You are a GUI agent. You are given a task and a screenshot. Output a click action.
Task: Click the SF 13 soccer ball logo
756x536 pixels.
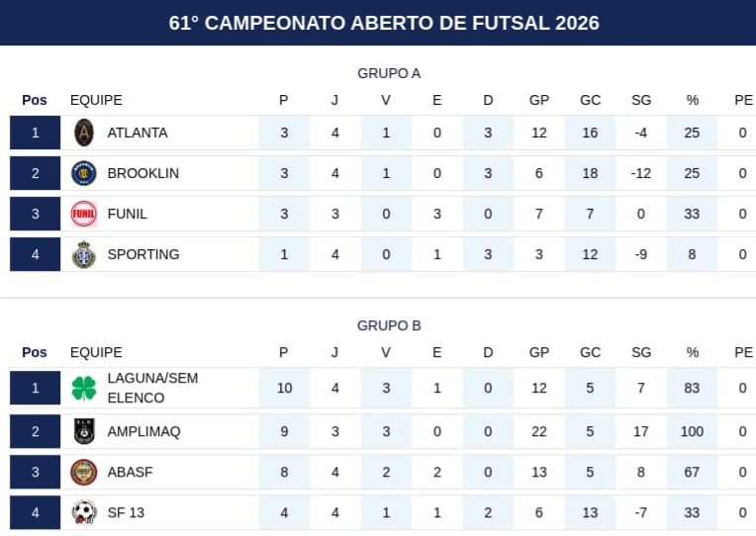(x=84, y=512)
